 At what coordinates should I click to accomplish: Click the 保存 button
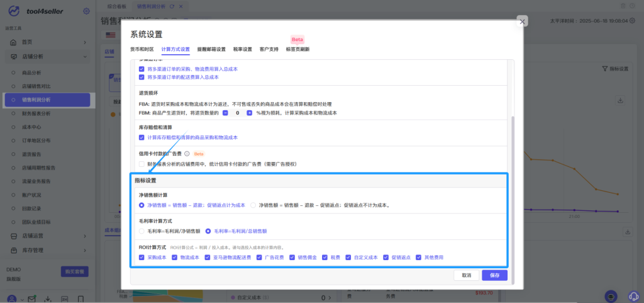(x=494, y=275)
